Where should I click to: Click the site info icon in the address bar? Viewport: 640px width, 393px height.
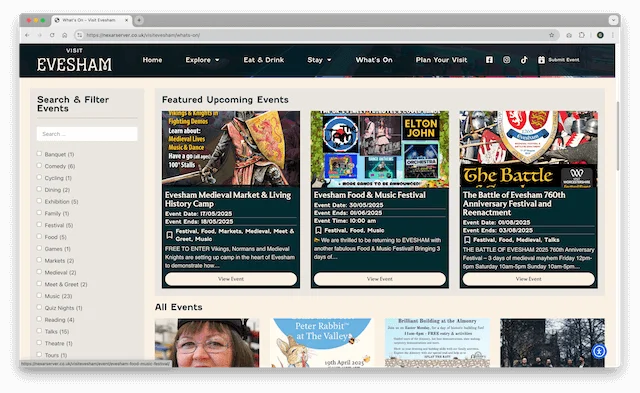pos(80,35)
